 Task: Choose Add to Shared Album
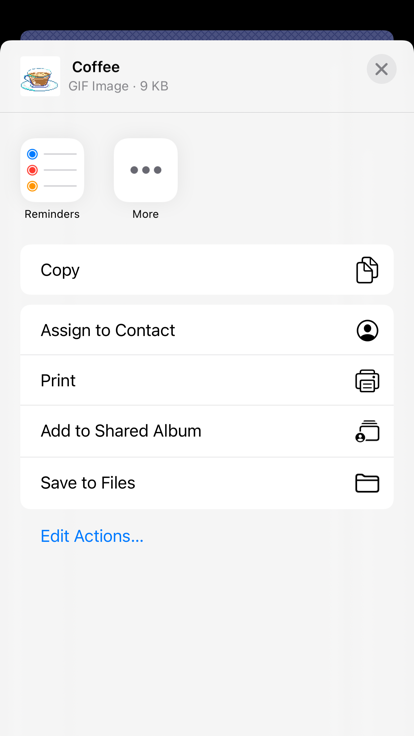(x=207, y=431)
